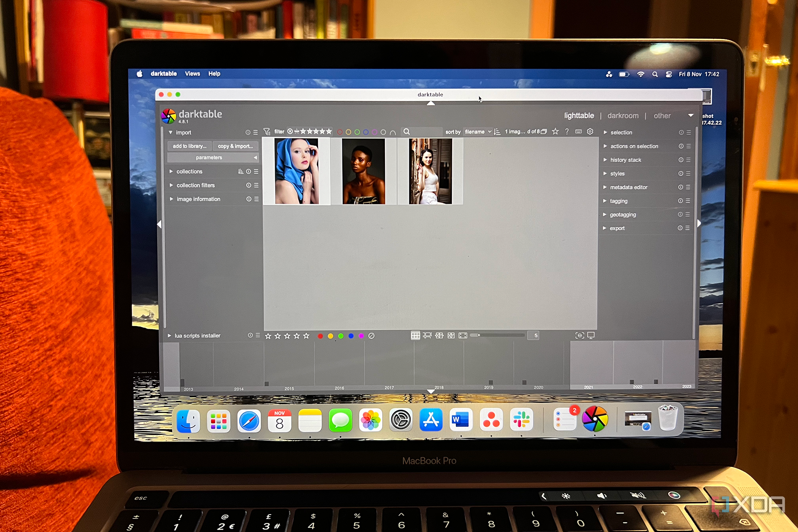Toggle the red color label filter circle
The width and height of the screenshot is (798, 532).
[x=340, y=132]
